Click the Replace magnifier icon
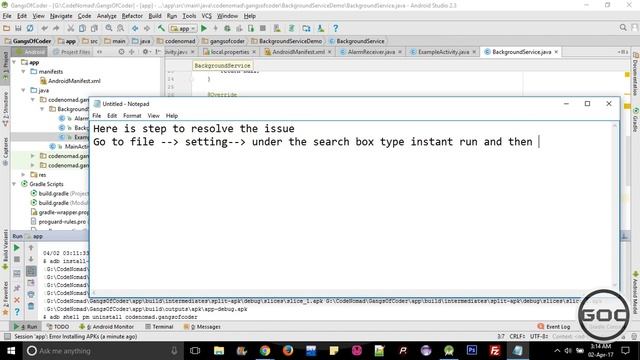 coord(120,28)
